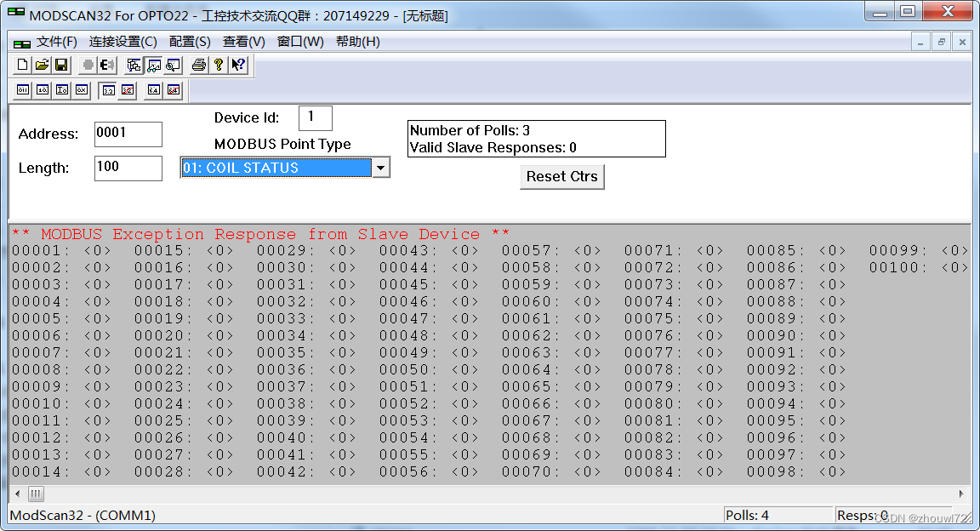Viewport: 980px width, 531px height.
Task: Click the Data Definition tree icon
Action: pyautogui.click(x=134, y=65)
